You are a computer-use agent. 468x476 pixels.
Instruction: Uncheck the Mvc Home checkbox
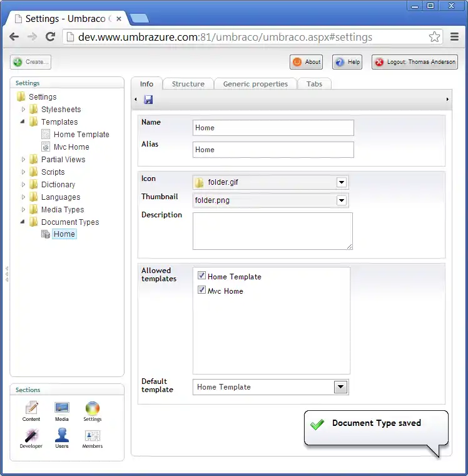click(201, 289)
